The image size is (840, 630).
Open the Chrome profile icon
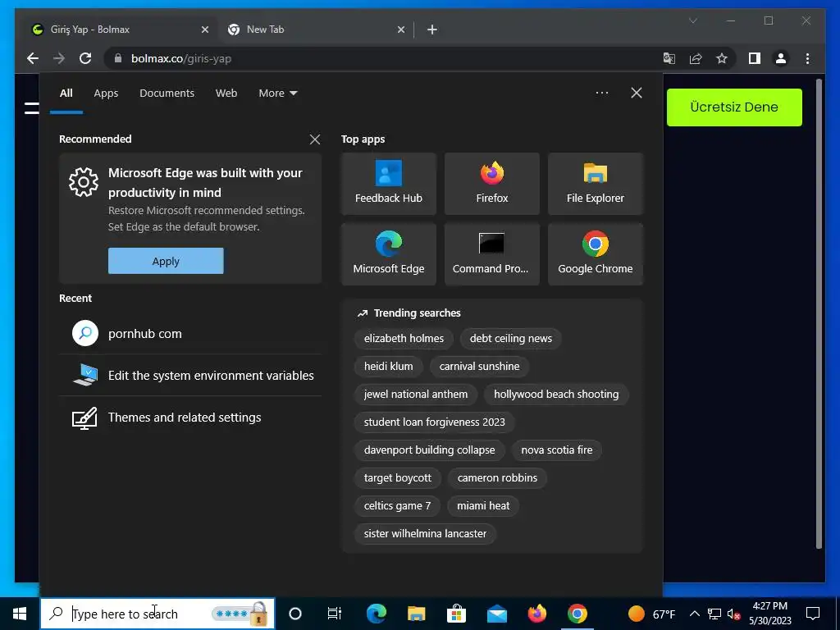point(781,58)
